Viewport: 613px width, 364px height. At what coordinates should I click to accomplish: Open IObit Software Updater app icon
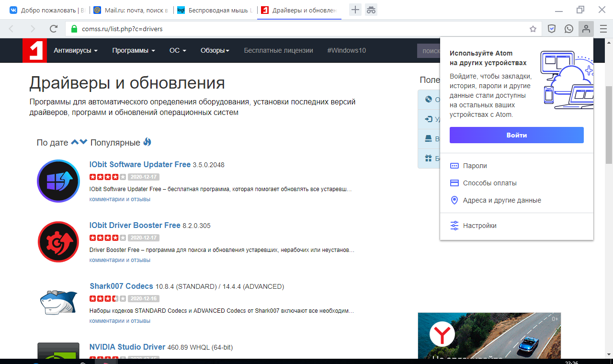pyautogui.click(x=58, y=181)
